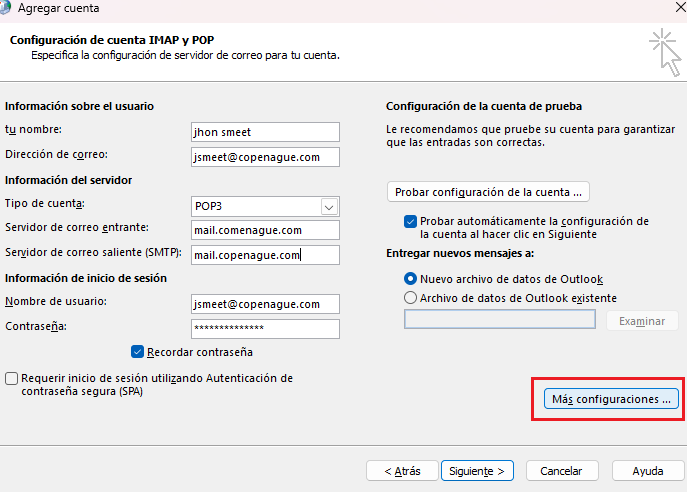Select Nuevo archivo de datos de Outlook
This screenshot has height=492, width=687.
click(410, 279)
